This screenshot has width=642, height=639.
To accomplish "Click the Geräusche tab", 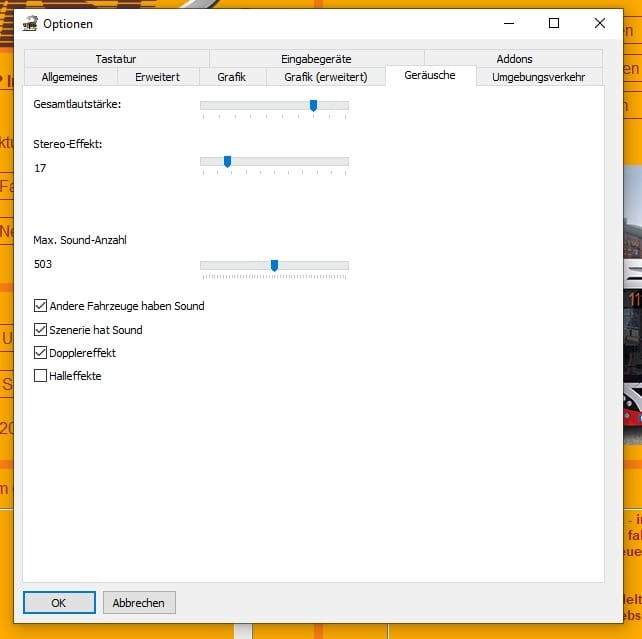I will tap(430, 76).
